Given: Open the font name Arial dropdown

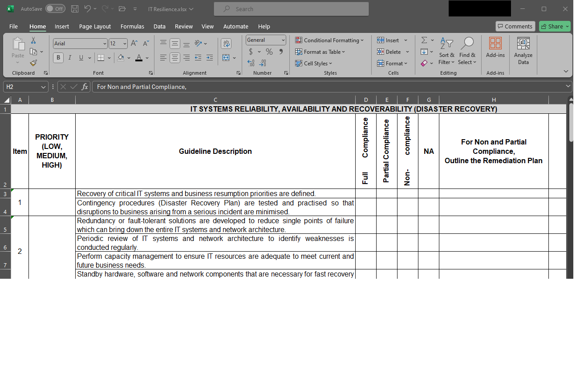Looking at the screenshot, I should point(105,44).
